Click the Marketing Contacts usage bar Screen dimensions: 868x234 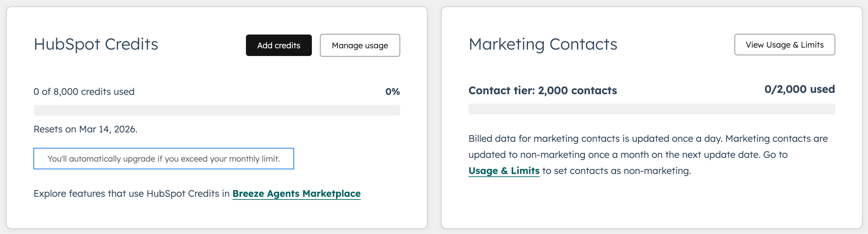point(652,109)
